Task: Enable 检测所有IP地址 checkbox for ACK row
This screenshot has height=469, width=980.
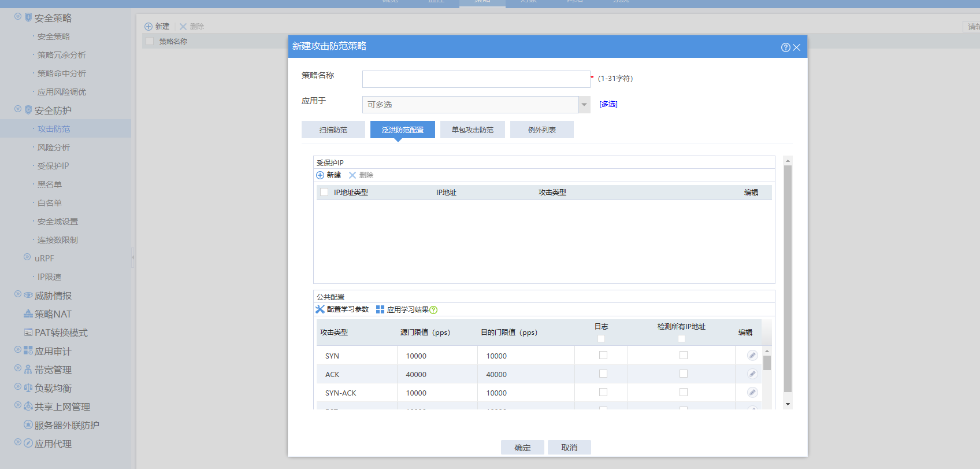Action: (x=684, y=374)
